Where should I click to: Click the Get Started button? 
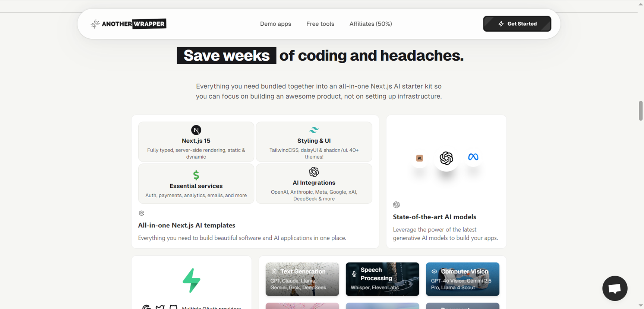pos(517,24)
